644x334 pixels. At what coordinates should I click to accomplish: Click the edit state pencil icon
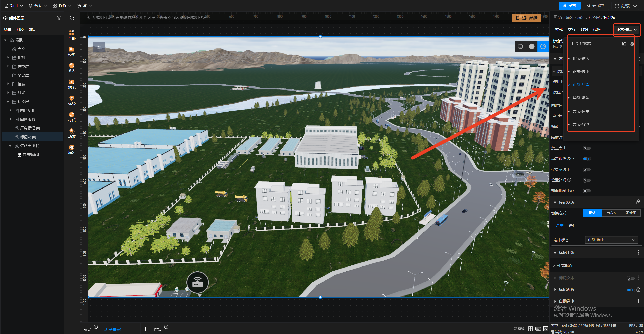[624, 44]
